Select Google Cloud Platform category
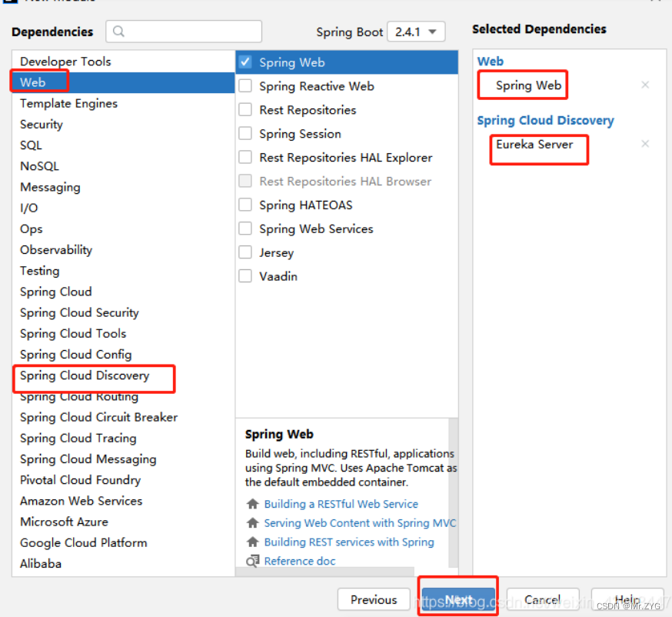 (x=124, y=543)
